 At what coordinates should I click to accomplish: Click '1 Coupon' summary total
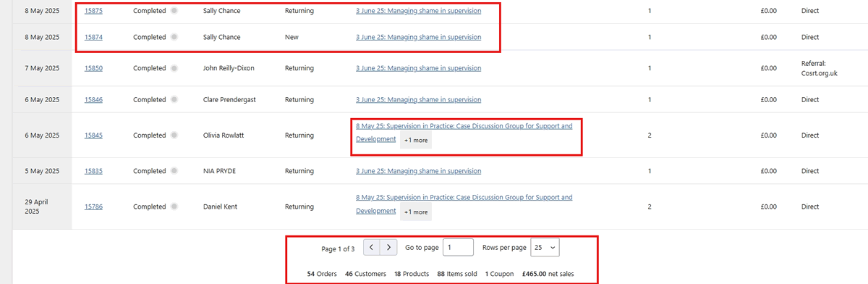point(500,274)
